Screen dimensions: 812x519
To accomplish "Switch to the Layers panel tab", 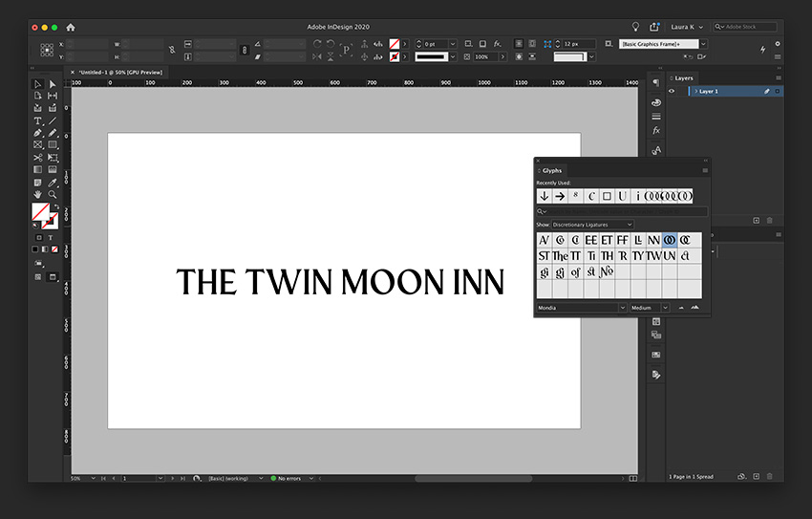I will [x=684, y=78].
